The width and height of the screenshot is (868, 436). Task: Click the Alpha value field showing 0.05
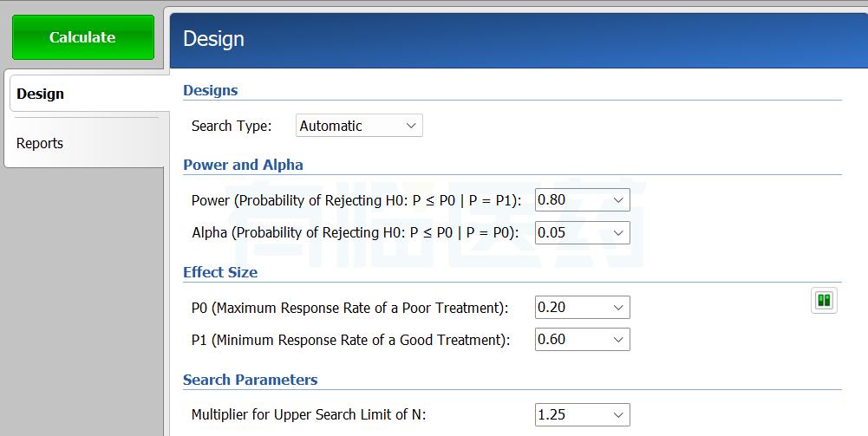tap(571, 232)
